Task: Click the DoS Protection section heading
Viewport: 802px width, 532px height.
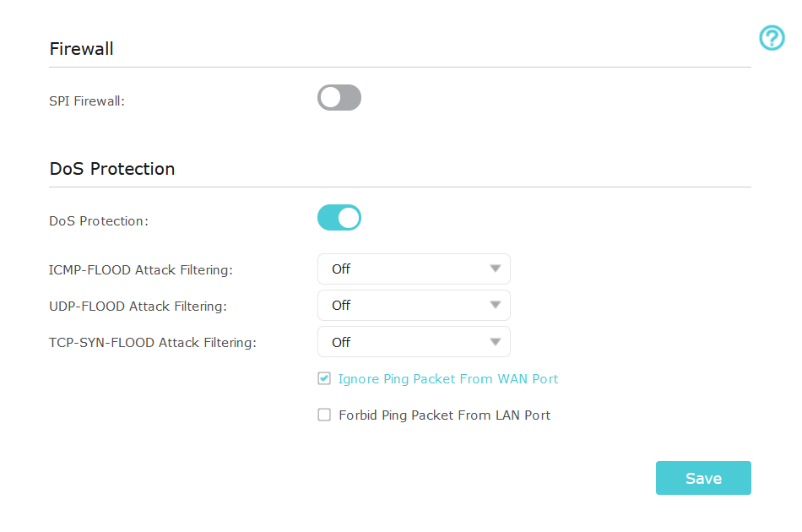Action: coord(112,169)
